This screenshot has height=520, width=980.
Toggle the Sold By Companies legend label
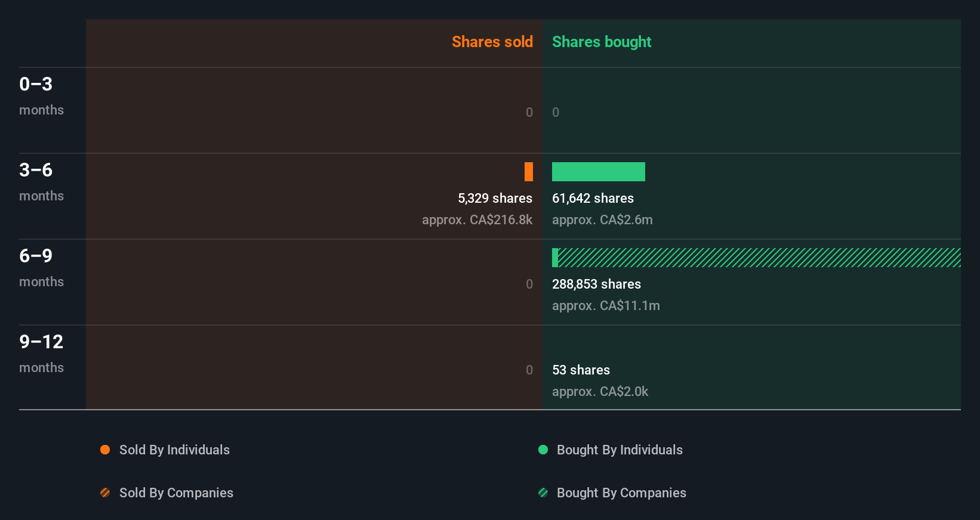click(176, 493)
